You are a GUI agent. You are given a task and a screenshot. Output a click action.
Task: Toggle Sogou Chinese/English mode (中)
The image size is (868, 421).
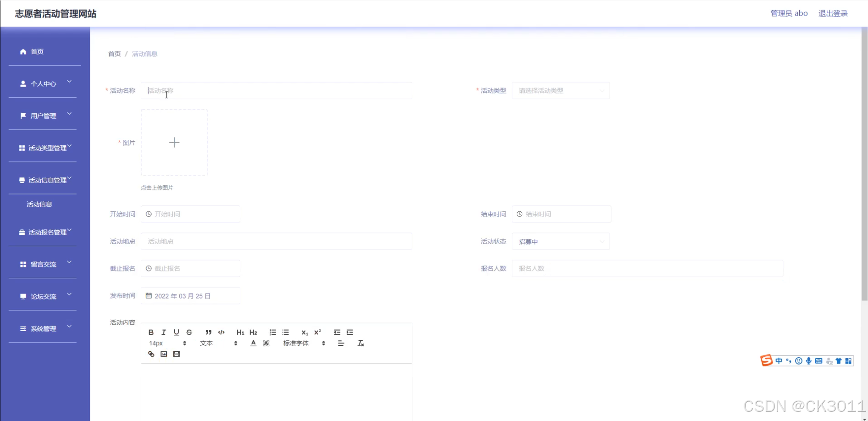click(779, 361)
